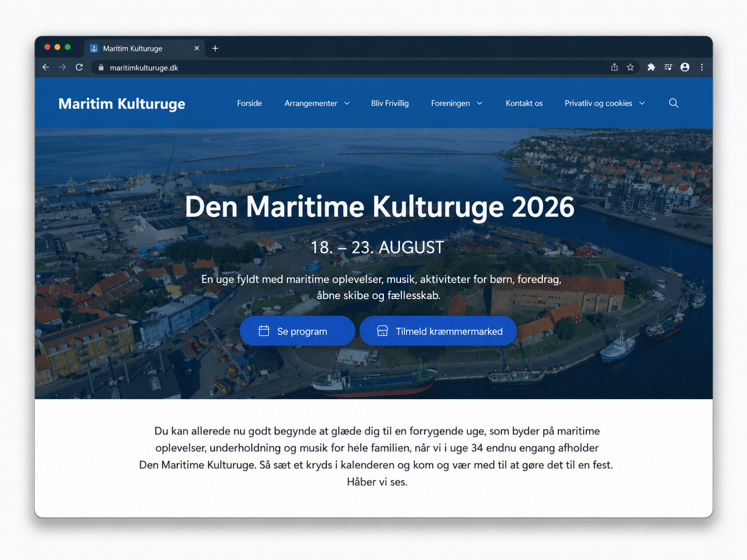
Task: Open the media playlist control icon
Action: (x=668, y=67)
